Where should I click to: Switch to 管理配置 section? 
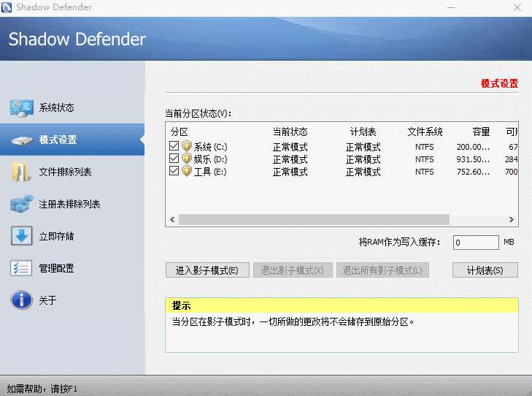coord(72,268)
